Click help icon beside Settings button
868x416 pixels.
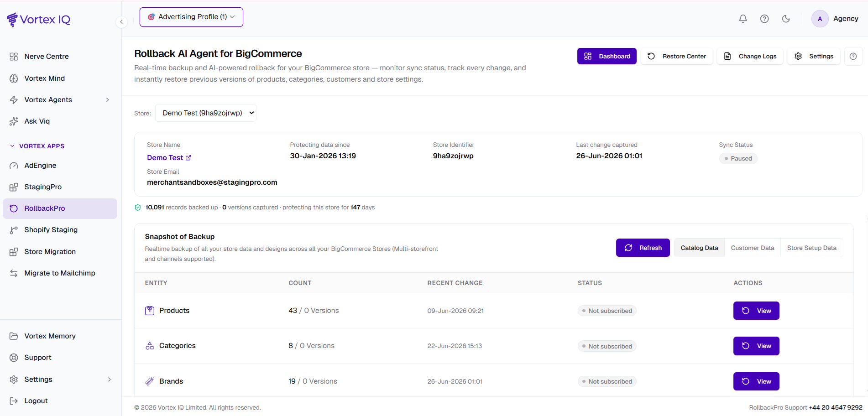853,56
